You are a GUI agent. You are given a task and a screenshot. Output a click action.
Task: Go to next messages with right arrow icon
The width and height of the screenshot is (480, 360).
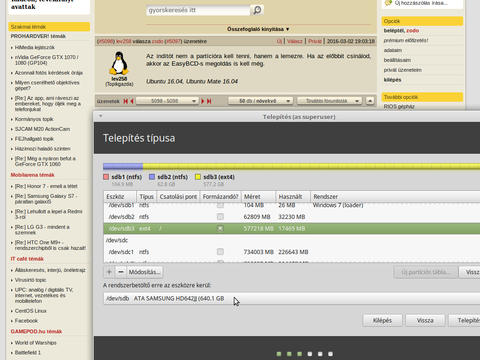pyautogui.click(x=202, y=101)
